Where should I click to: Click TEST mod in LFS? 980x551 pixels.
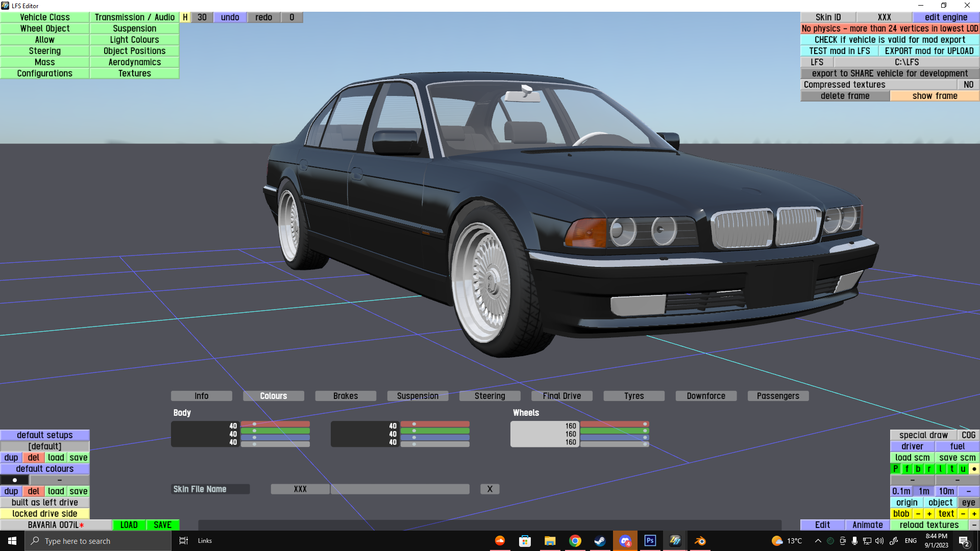pyautogui.click(x=839, y=51)
